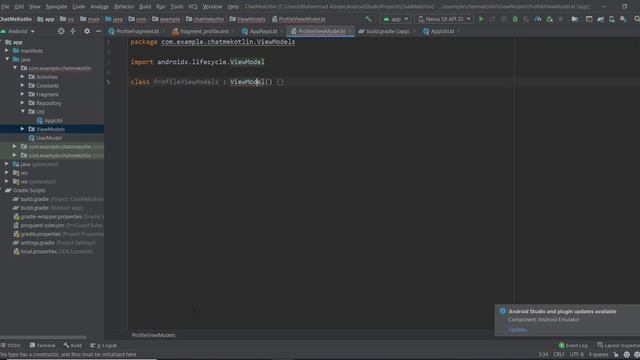The image size is (640, 360).
Task: Click the Search Everywhere magnifier icon
Action: tap(636, 19)
